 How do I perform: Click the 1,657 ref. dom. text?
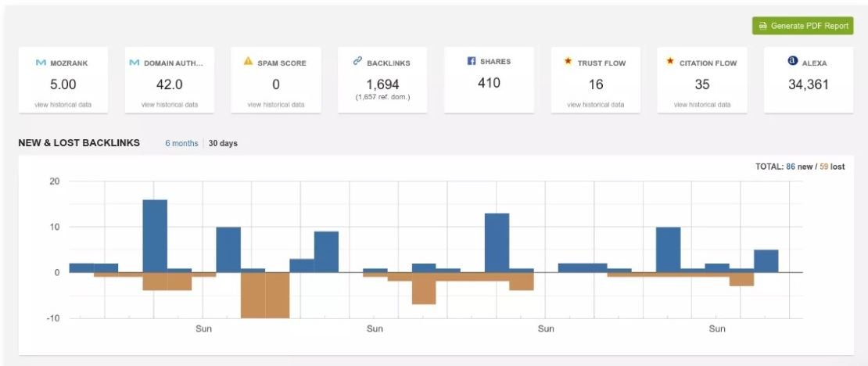click(x=382, y=98)
